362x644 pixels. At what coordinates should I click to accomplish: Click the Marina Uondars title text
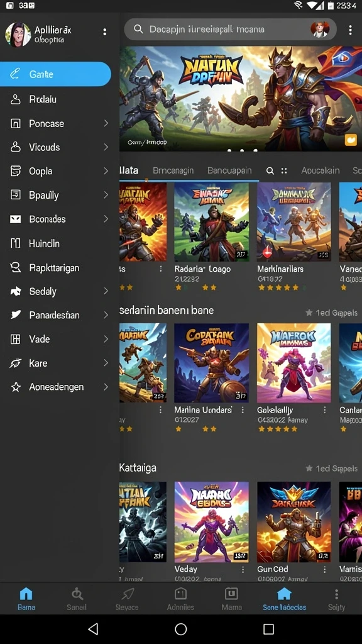(203, 410)
